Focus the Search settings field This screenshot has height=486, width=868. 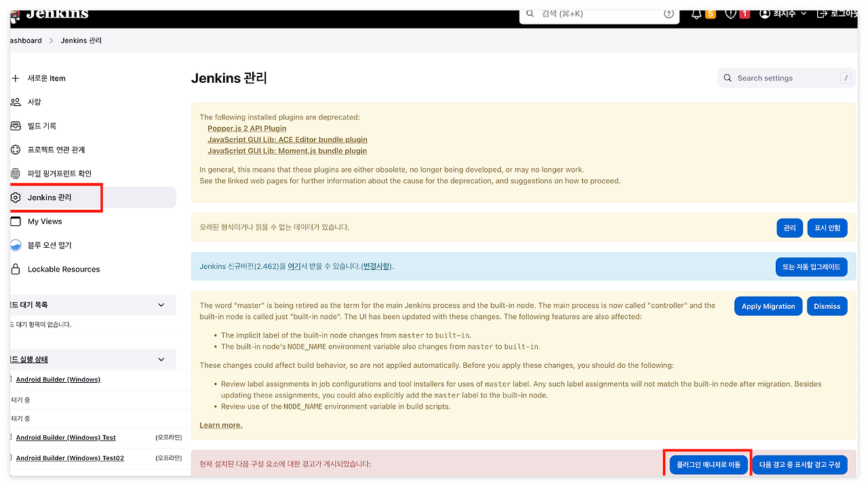click(787, 78)
